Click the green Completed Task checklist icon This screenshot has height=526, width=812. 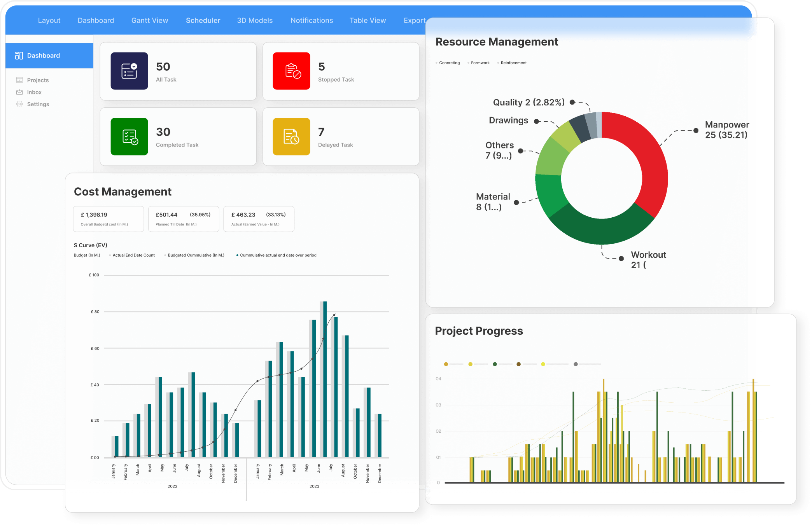[x=129, y=136]
